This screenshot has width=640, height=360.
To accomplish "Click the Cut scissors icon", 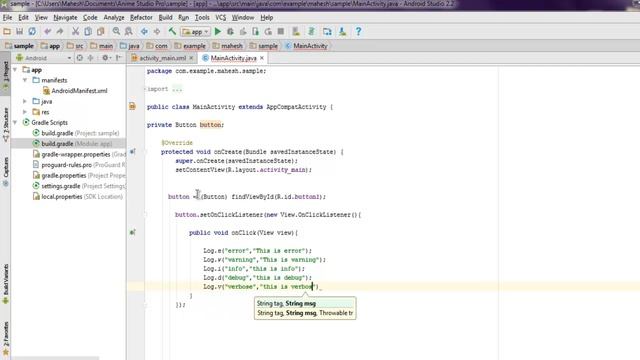I will (x=76, y=31).
